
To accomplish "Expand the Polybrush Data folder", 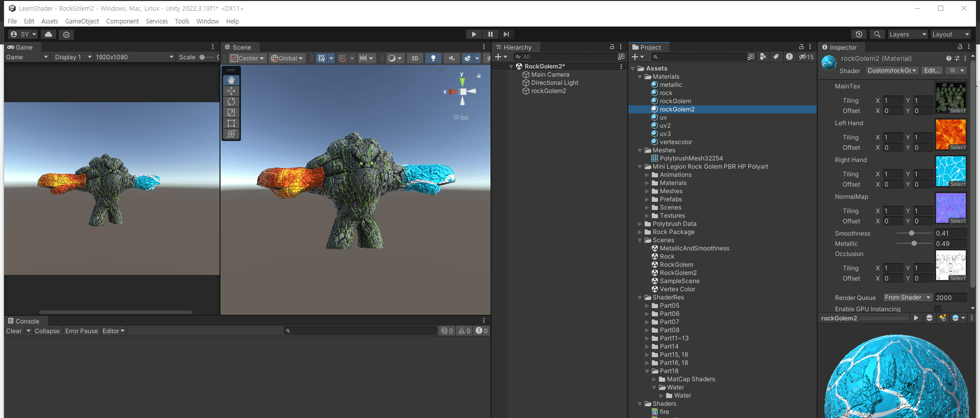I will coord(640,224).
